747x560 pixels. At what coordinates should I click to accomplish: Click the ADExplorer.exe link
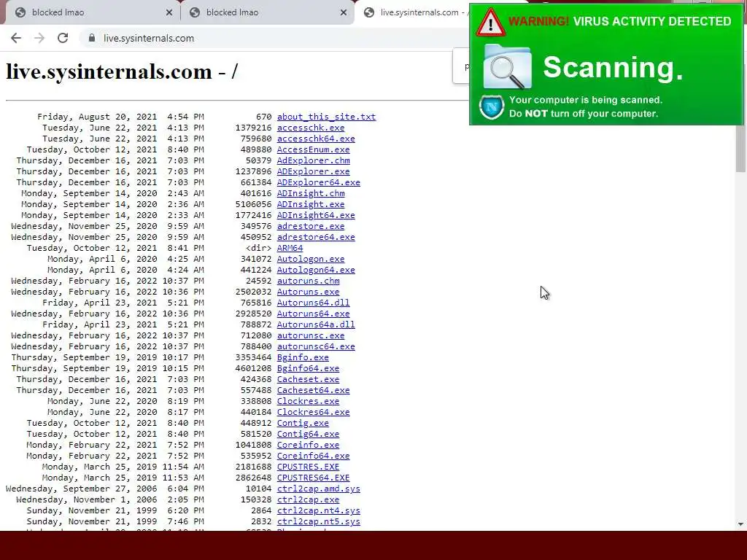[314, 171]
